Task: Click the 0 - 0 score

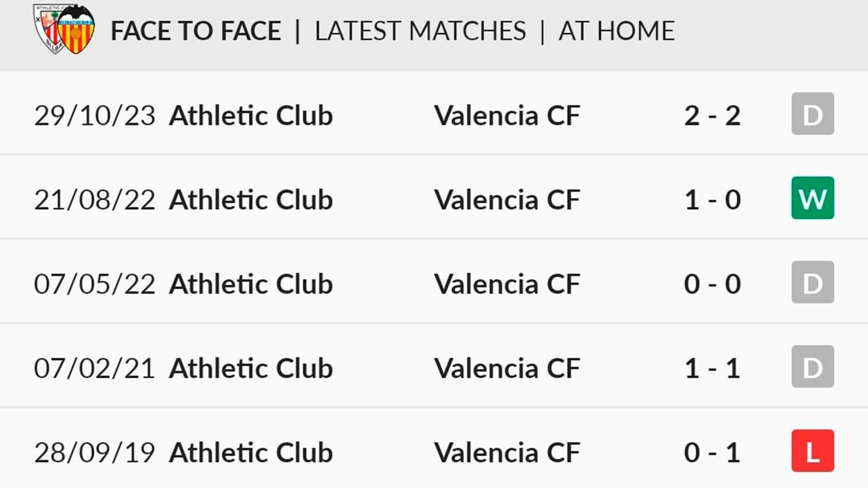Action: 712,284
